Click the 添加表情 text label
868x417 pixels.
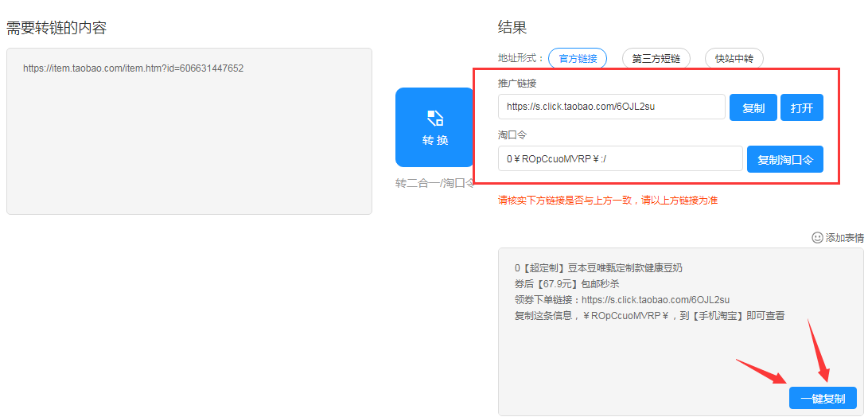844,237
